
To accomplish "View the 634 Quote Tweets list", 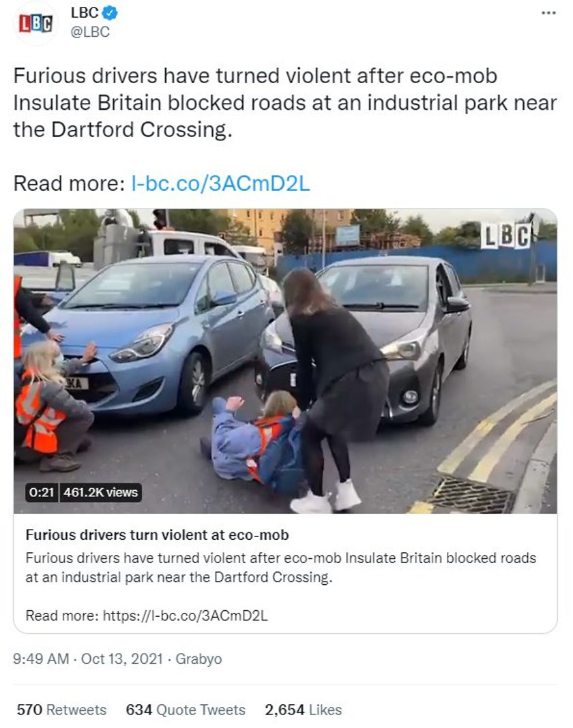I will click(x=186, y=710).
